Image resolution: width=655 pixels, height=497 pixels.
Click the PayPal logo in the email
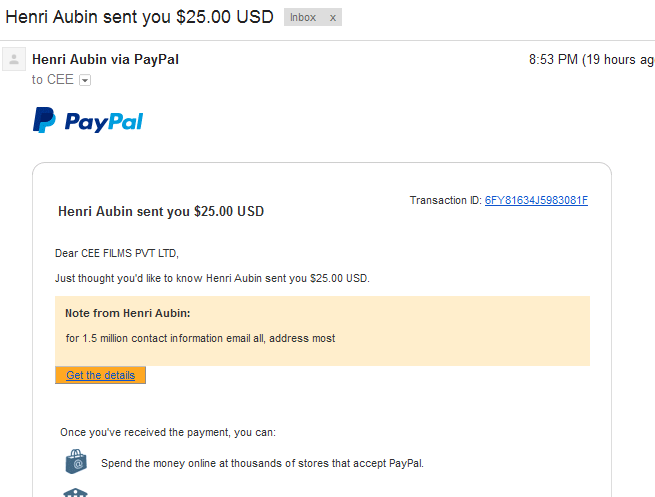tap(88, 120)
